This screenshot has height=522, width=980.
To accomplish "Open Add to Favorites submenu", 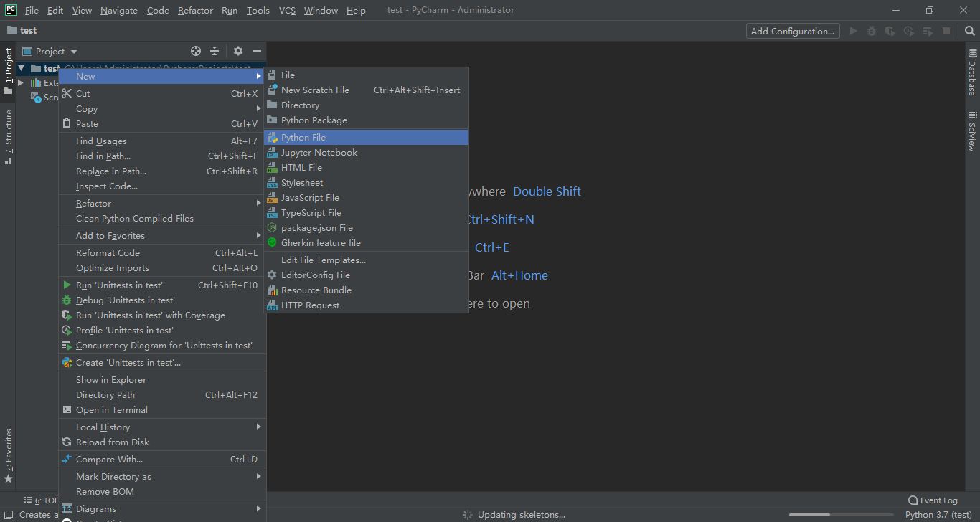I will coord(162,235).
